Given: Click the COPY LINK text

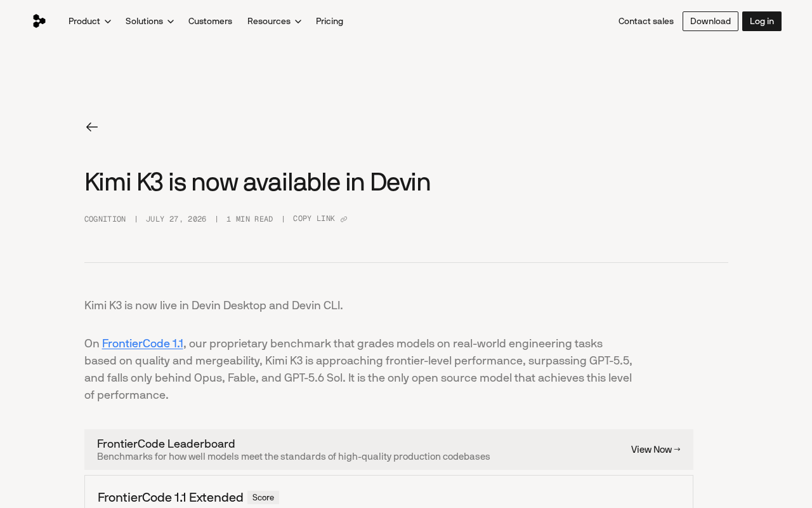Looking at the screenshot, I should click(314, 219).
